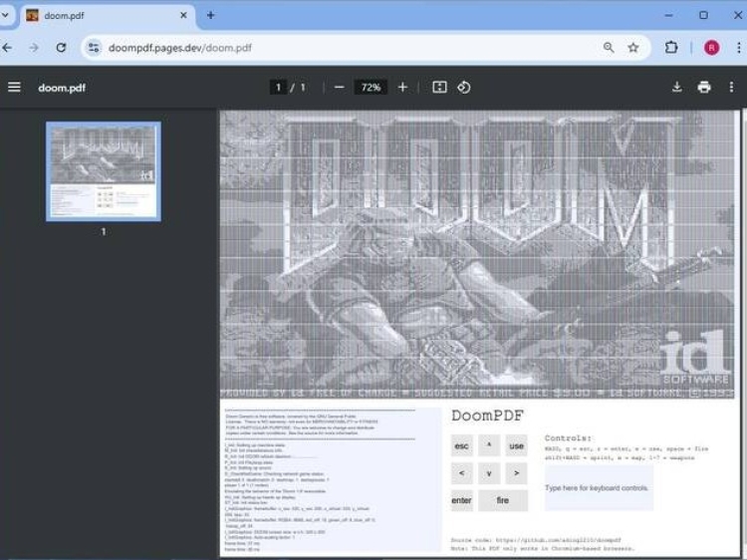This screenshot has width=747, height=560.
Task: Click the zoom in plus button
Action: (x=402, y=88)
